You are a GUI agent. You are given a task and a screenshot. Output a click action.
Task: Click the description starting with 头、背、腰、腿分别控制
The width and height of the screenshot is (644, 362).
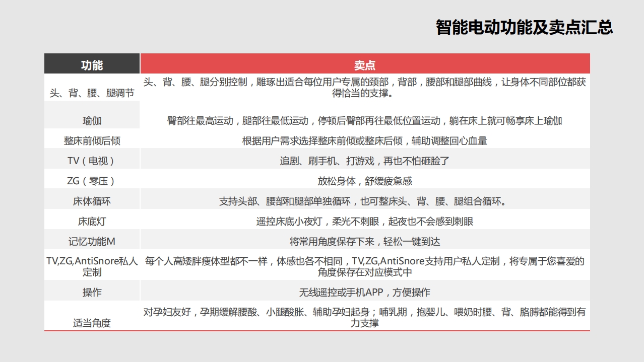pyautogui.click(x=365, y=88)
